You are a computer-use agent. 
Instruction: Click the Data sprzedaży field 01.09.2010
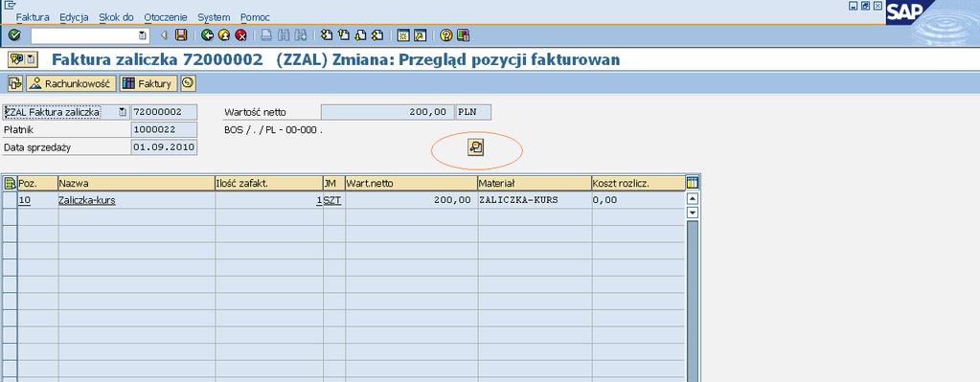(165, 147)
